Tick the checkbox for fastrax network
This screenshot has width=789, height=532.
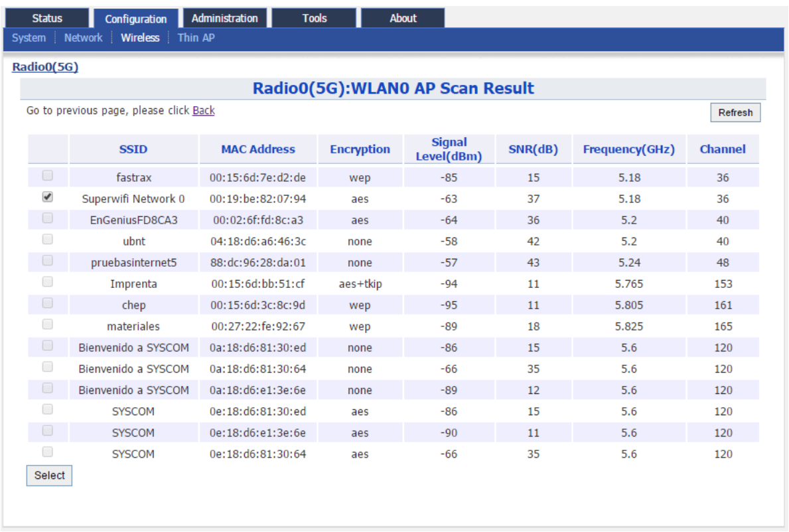[47, 176]
